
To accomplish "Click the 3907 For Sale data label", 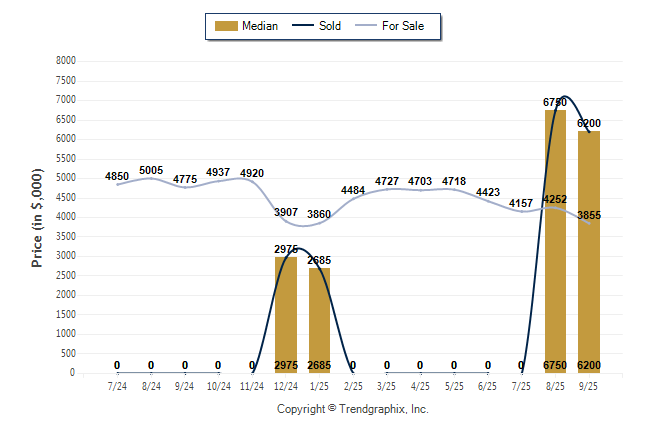I will point(286,212).
